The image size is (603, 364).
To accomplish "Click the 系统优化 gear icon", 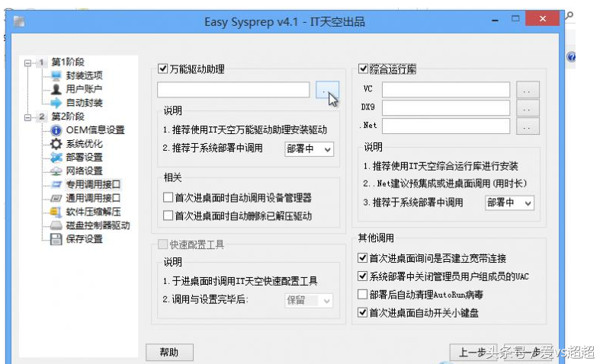I will tap(56, 144).
